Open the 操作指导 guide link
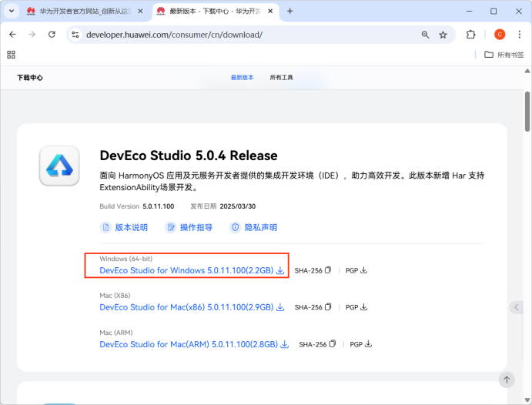The width and height of the screenshot is (532, 405). pyautogui.click(x=189, y=227)
